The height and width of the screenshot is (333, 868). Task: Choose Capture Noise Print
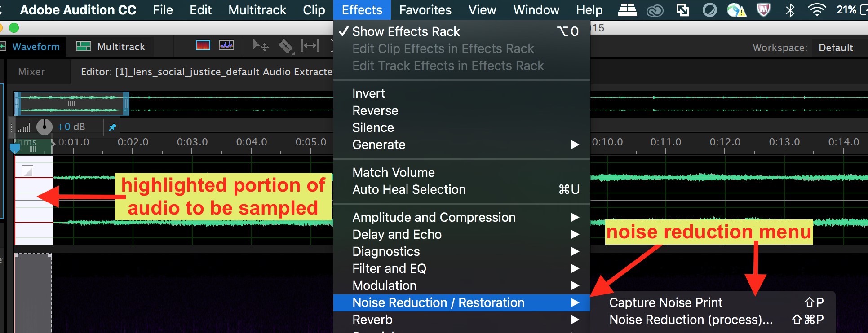point(665,302)
